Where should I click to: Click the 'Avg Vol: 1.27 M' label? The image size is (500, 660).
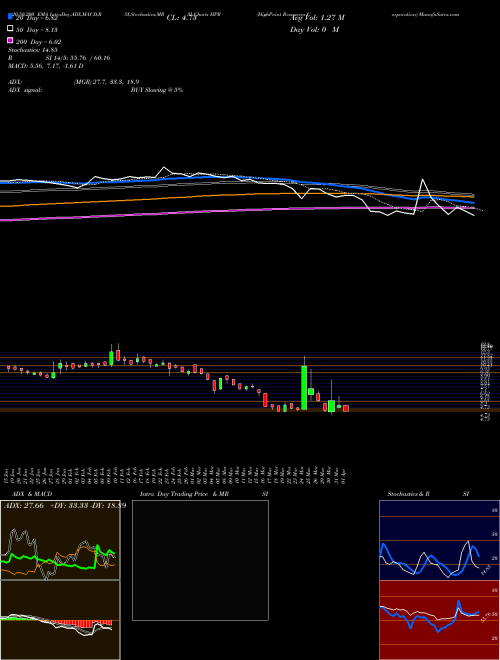(318, 18)
